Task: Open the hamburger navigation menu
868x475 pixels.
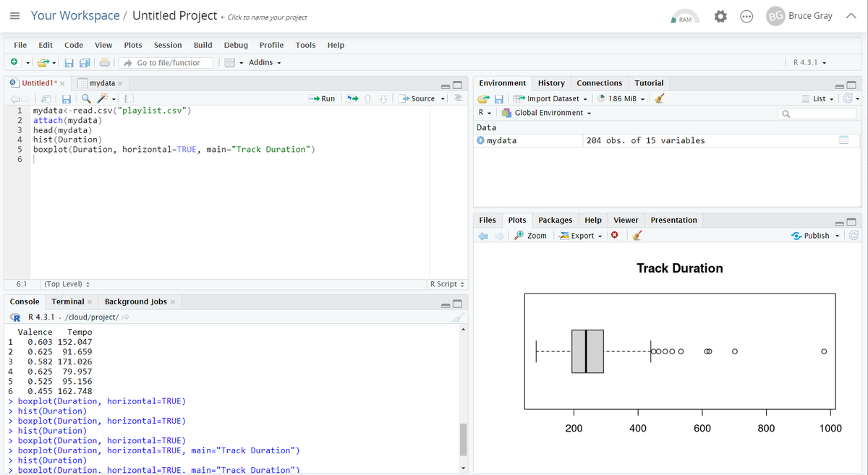Action: pos(14,15)
